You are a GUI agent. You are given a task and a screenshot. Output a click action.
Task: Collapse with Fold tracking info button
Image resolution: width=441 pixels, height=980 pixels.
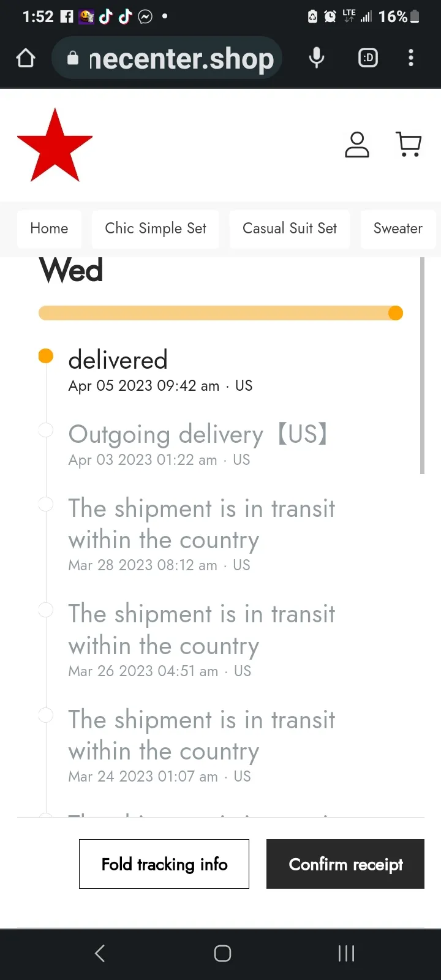[164, 864]
